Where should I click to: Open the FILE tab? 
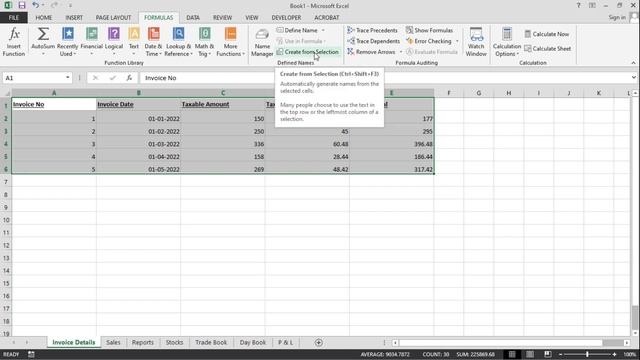click(14, 18)
